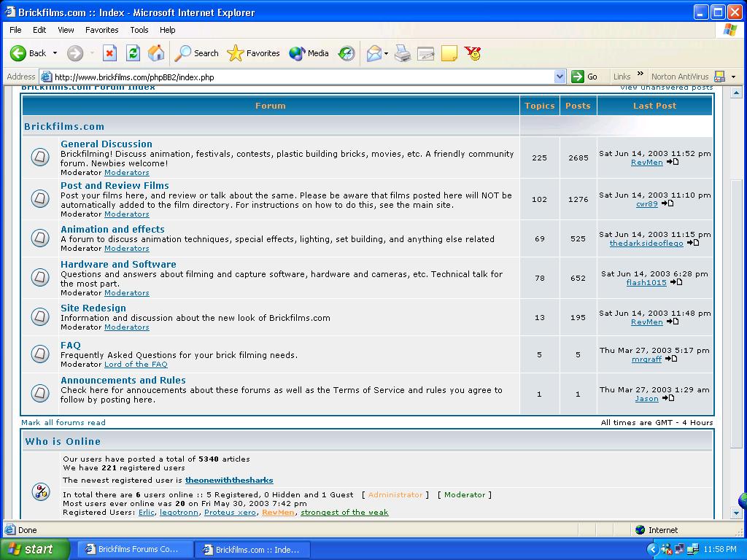Screen dimensions: 747x560
Task: Open Proteus xero user profile link
Action: [x=230, y=513]
